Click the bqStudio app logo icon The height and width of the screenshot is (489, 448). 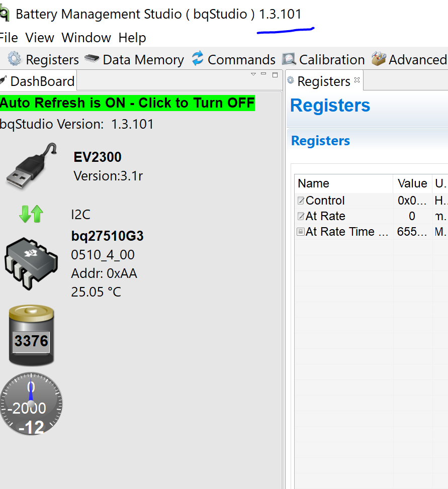5,14
